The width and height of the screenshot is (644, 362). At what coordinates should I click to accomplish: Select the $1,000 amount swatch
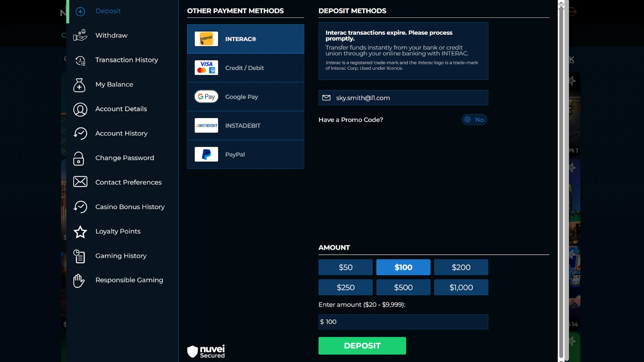point(461,287)
